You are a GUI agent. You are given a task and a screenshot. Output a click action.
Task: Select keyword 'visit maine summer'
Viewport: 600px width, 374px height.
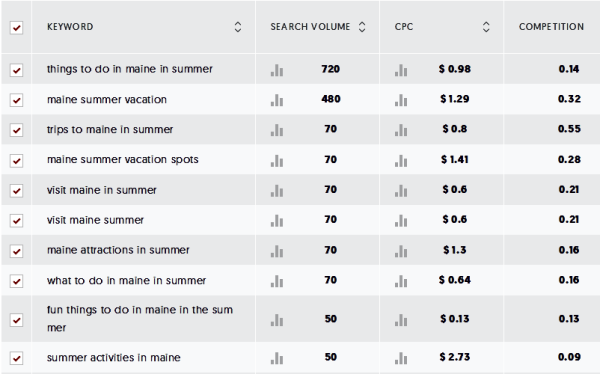pos(95,220)
